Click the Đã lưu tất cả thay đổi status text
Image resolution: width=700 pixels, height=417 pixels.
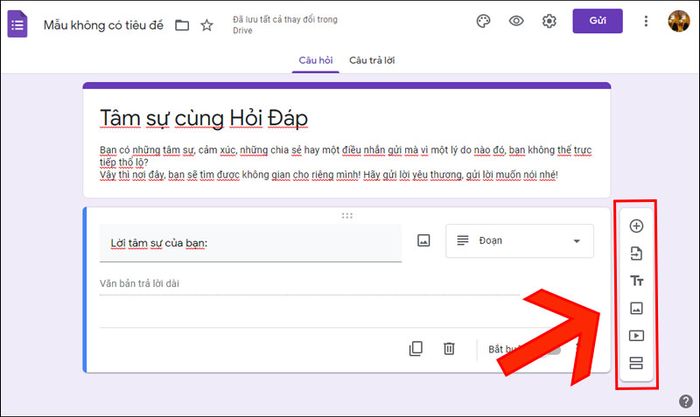(285, 25)
